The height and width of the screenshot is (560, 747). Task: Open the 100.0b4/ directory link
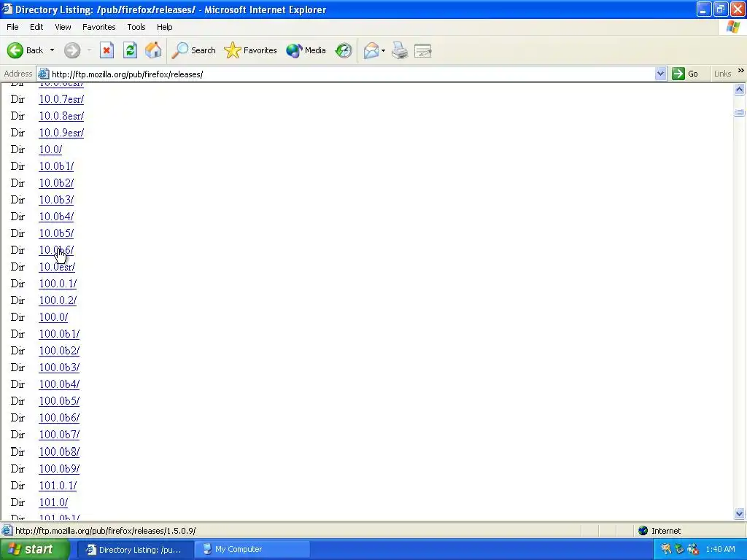tap(59, 384)
